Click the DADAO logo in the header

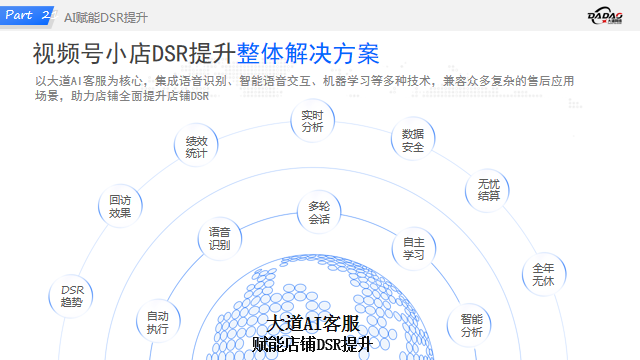tap(605, 15)
